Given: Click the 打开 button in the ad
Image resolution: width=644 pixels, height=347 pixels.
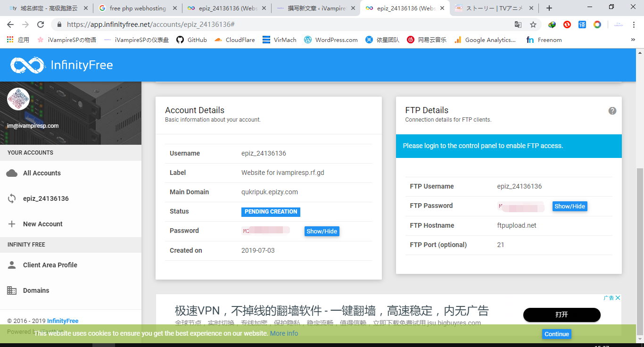Looking at the screenshot, I should 562,315.
